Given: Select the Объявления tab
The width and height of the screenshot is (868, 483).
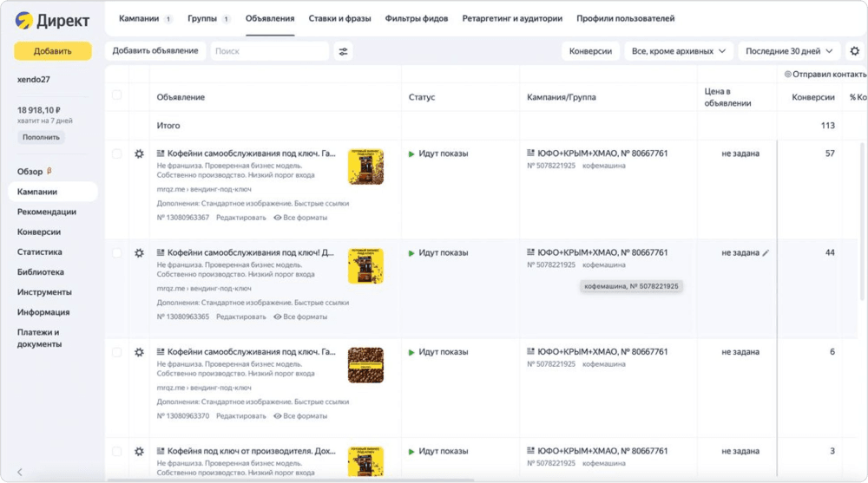Looking at the screenshot, I should [x=270, y=18].
